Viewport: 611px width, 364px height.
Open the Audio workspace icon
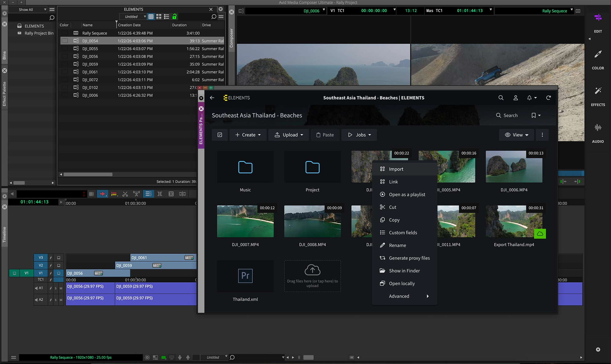click(598, 128)
